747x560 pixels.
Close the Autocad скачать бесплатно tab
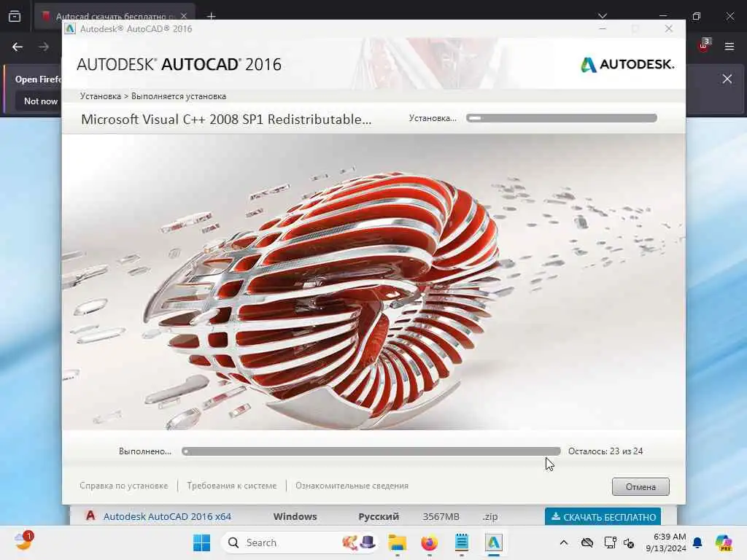tap(184, 16)
